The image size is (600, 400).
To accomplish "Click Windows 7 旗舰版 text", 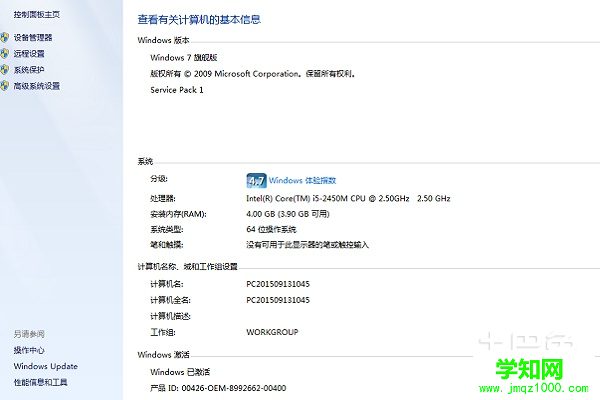I will click(x=184, y=58).
